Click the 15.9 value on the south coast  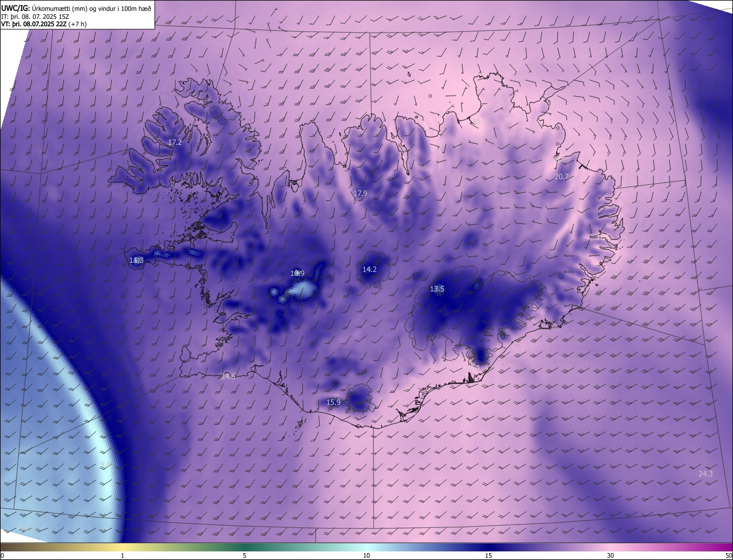(x=333, y=403)
